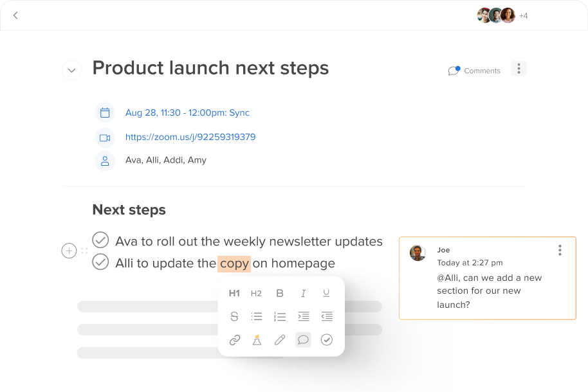Apply H1 heading format in toolbar
This screenshot has width=588, height=392.
click(234, 293)
